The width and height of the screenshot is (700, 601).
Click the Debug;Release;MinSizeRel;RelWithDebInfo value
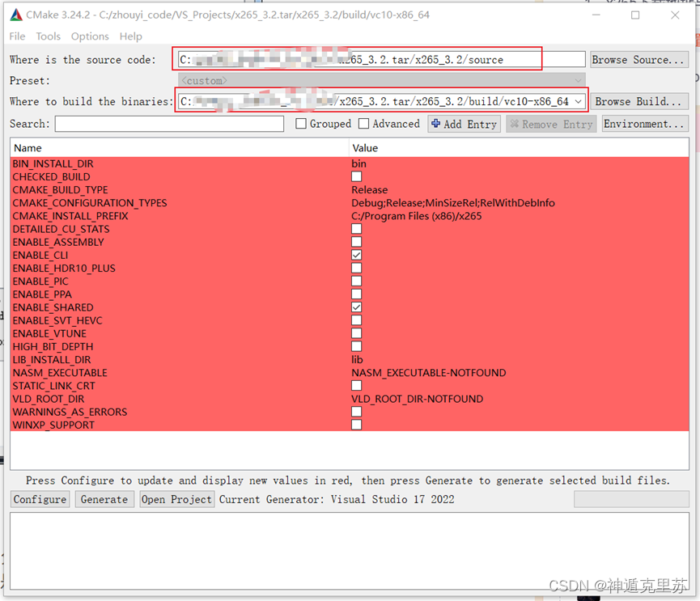[x=453, y=203]
